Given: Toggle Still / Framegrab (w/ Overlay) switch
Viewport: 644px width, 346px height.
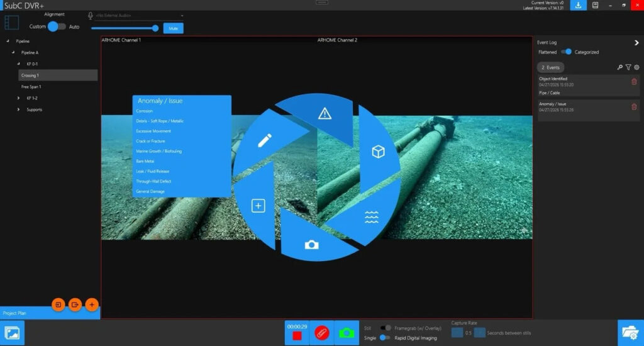Looking at the screenshot, I should pos(386,328).
